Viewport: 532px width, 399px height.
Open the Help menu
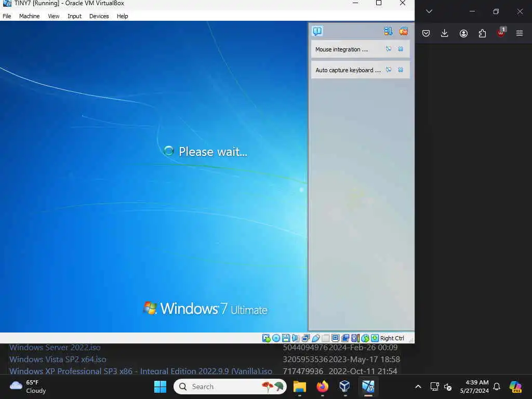pos(122,16)
